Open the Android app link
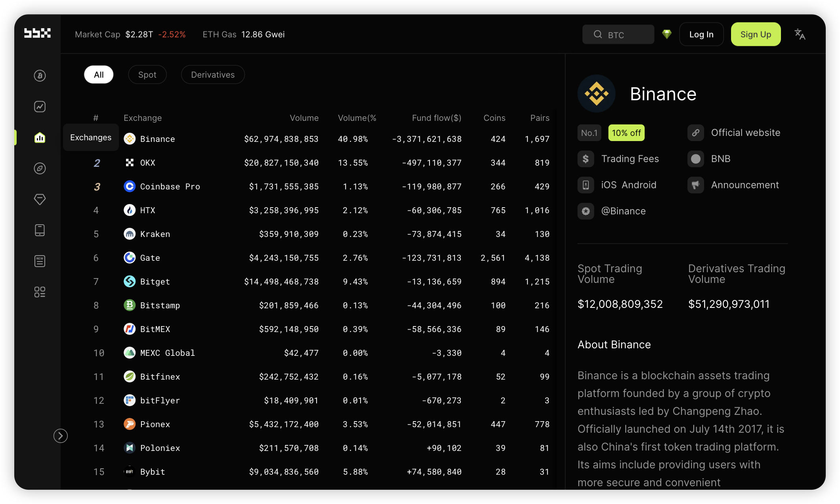This screenshot has height=504, width=840. point(639,185)
